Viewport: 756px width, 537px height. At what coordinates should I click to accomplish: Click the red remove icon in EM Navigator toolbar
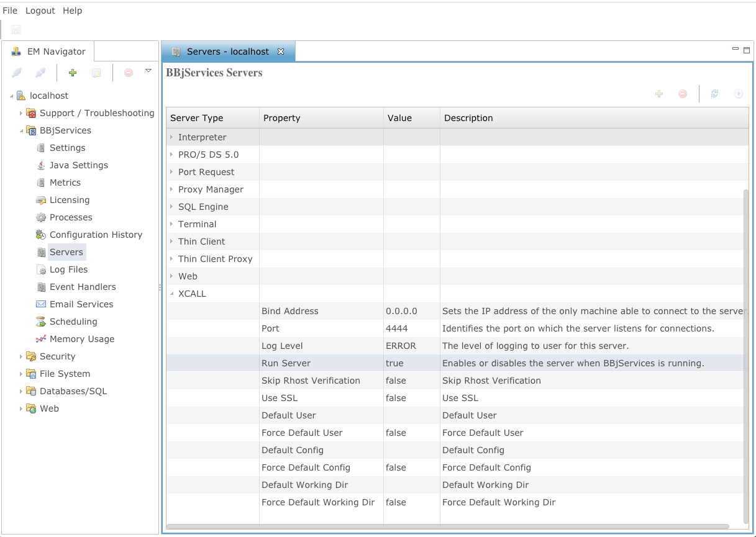click(x=129, y=73)
